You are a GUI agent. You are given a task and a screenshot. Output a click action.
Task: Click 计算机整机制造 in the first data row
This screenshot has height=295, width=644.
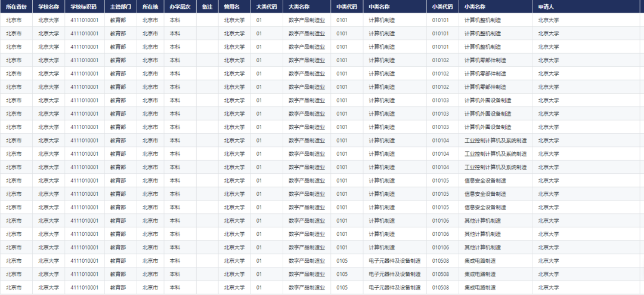tap(482, 20)
